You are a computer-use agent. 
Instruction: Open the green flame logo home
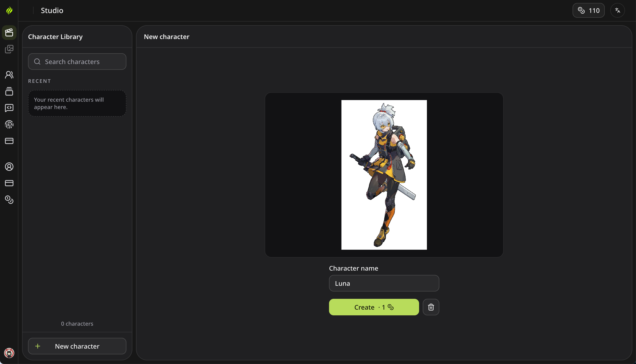click(x=9, y=10)
